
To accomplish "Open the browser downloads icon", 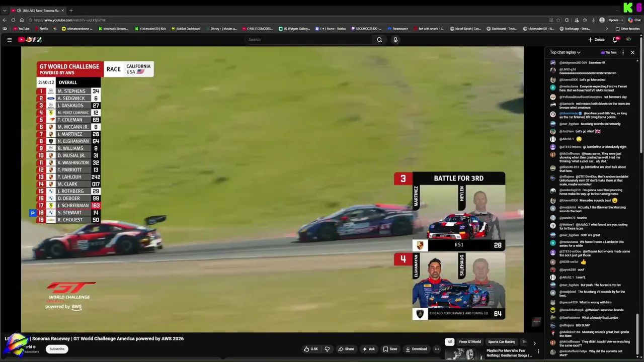I will [x=593, y=20].
